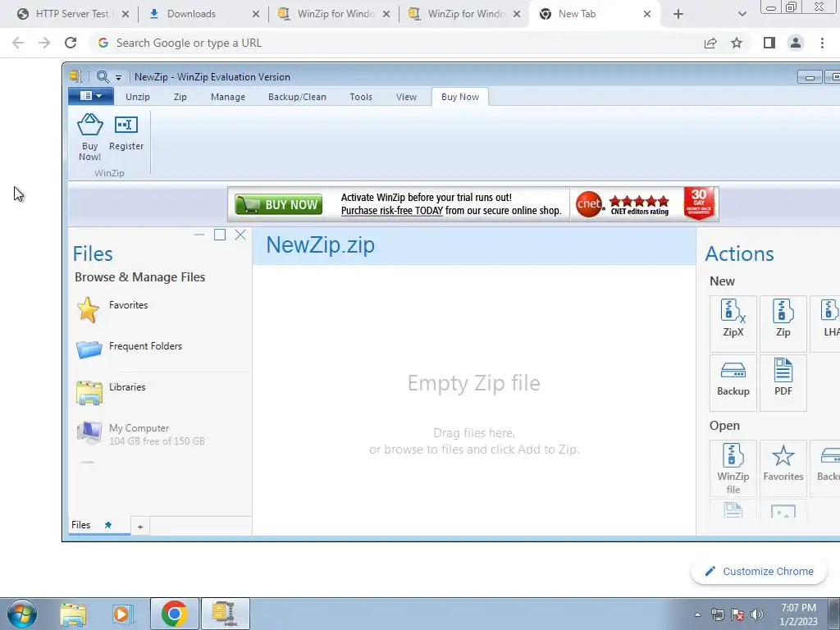840x630 pixels.
Task: Click the Register icon in the ribbon
Action: tap(126, 125)
